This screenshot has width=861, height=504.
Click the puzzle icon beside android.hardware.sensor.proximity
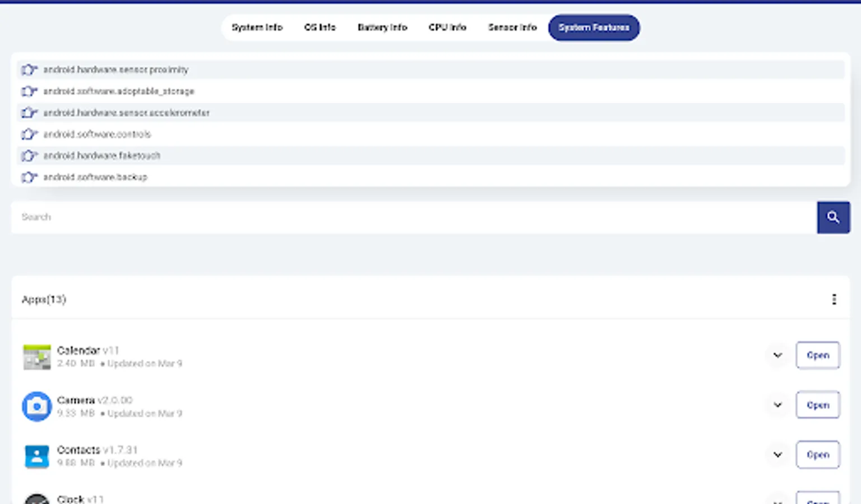(29, 69)
